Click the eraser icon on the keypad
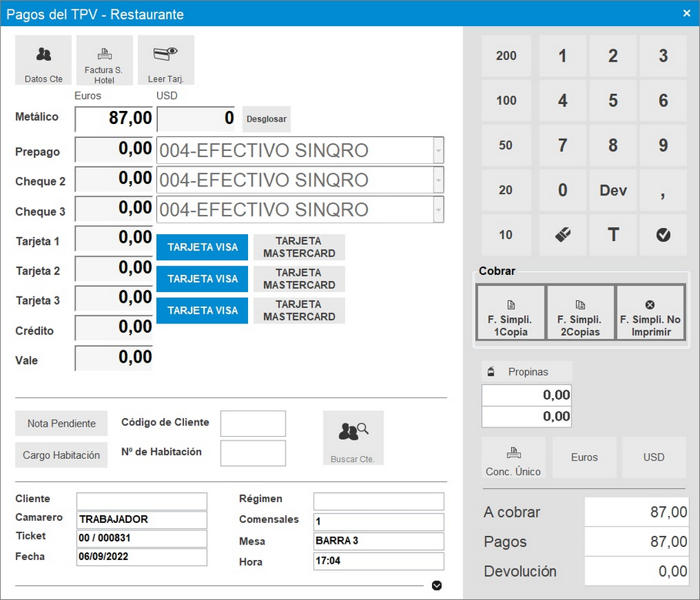 pyautogui.click(x=562, y=235)
